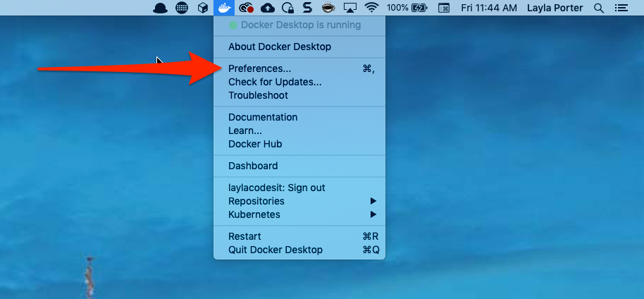Open Documentation from the Docker menu

[x=300, y=117]
